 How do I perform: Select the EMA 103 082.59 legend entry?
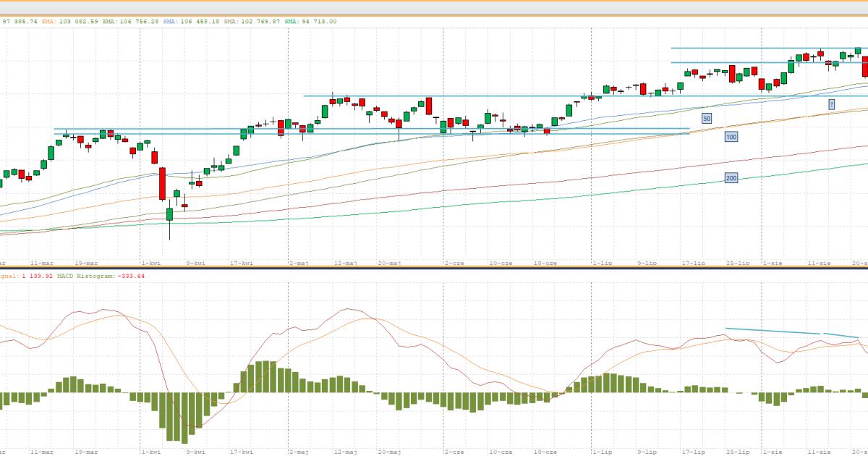69,22
